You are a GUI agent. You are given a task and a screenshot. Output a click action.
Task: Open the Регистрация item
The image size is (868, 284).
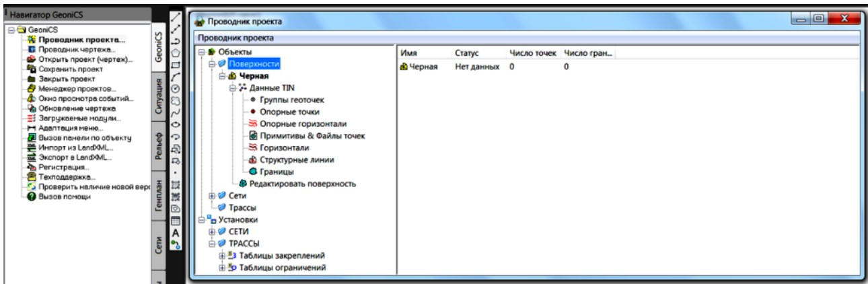pyautogui.click(x=63, y=166)
